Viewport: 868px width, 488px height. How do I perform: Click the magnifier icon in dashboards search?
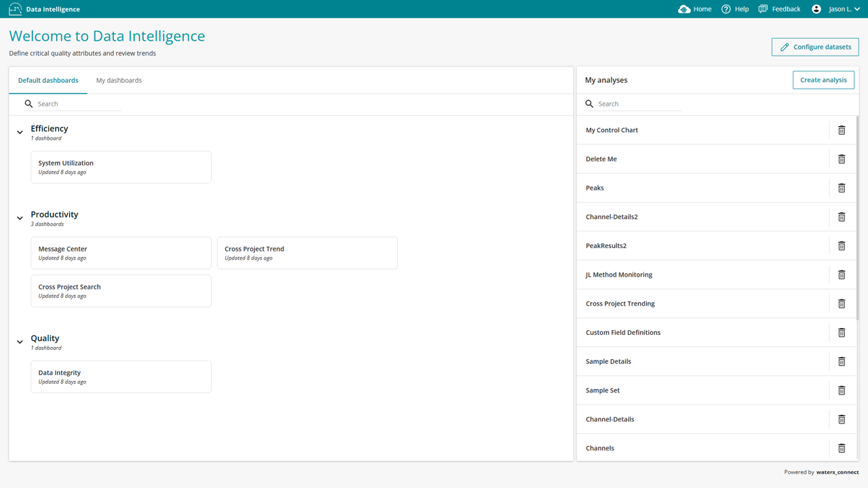click(x=28, y=104)
